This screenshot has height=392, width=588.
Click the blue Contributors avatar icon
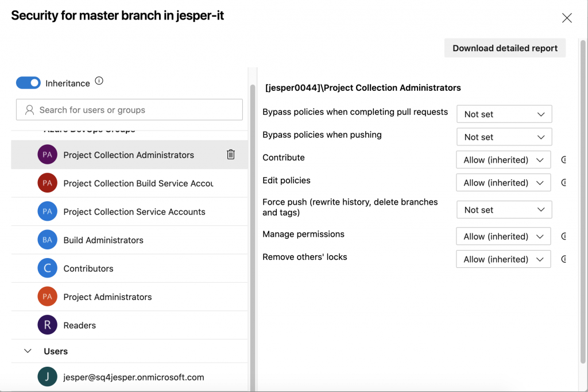click(47, 268)
